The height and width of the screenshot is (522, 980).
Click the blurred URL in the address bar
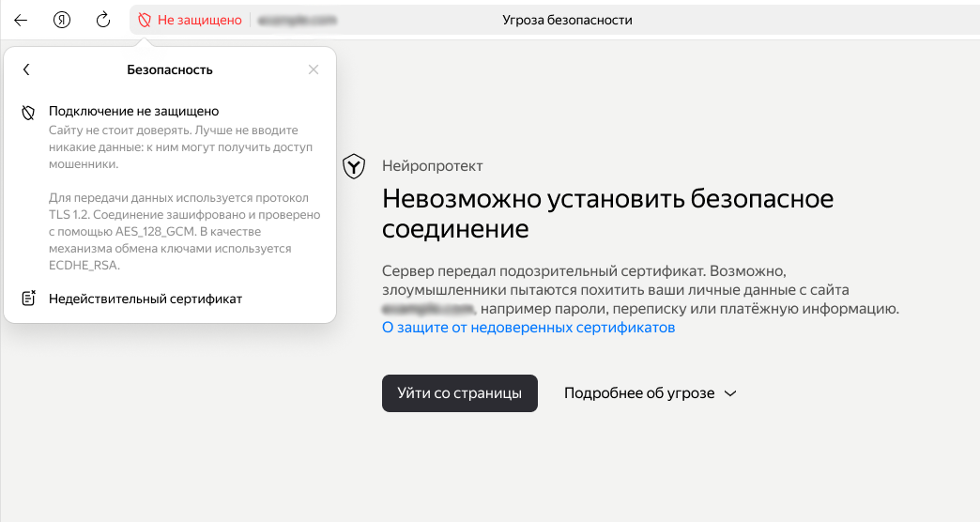[x=298, y=20]
